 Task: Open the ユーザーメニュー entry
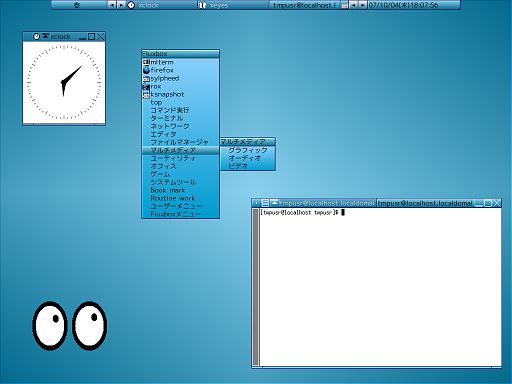click(x=180, y=206)
